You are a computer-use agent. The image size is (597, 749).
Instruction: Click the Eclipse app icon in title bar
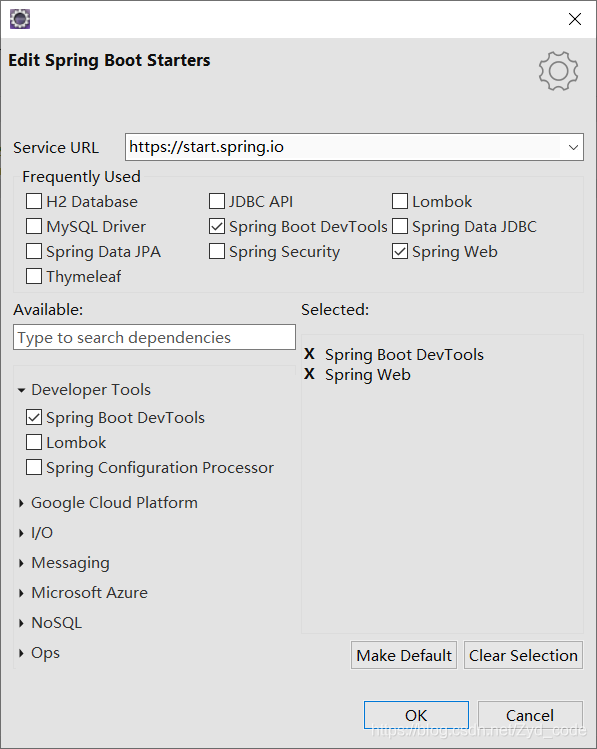click(20, 19)
